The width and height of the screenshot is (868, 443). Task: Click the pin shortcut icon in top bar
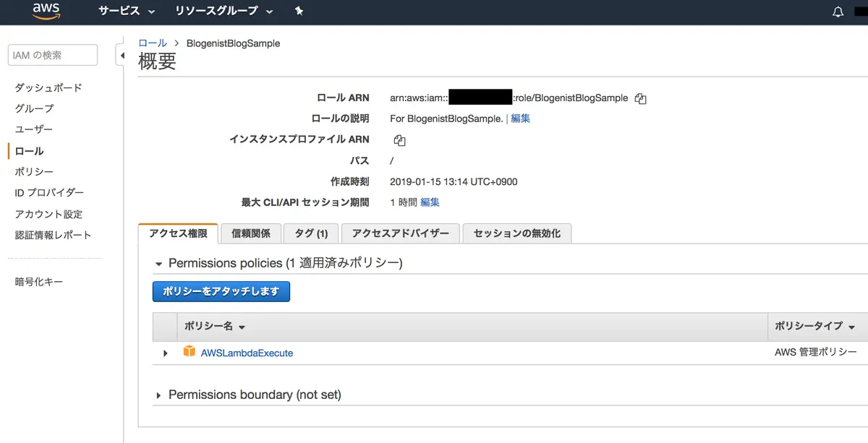tap(299, 12)
